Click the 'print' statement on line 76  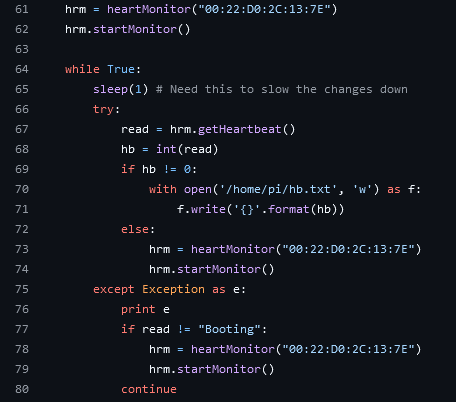pos(138,309)
